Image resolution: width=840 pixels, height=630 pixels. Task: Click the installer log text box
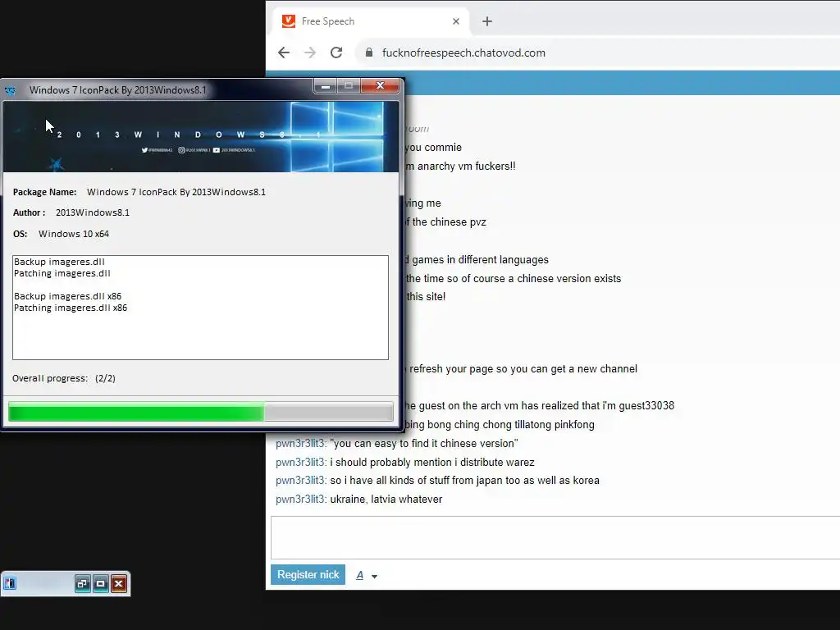click(200, 308)
